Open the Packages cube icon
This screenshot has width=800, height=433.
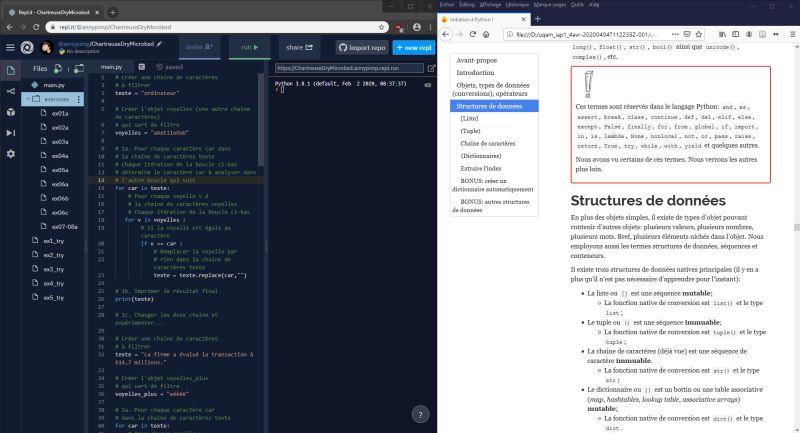click(11, 112)
